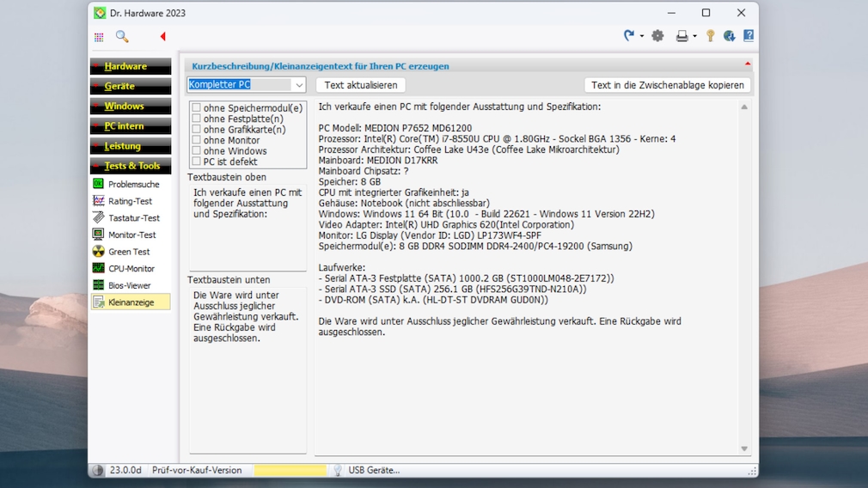Screen dimensions: 868x488
Task: Click 'Text in die Zwischenablage kopieren'
Action: (x=667, y=85)
